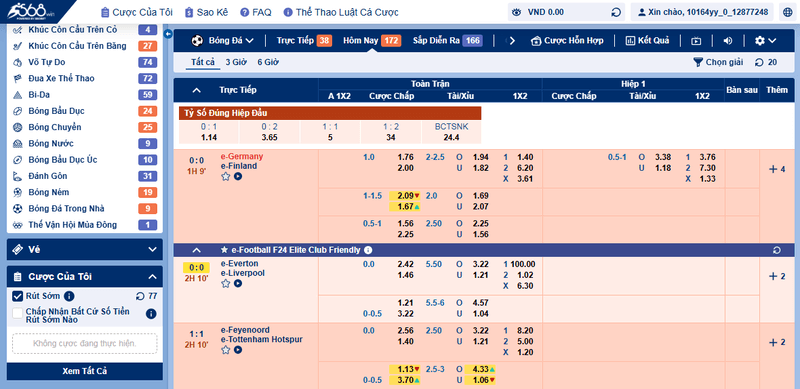Select Bóng Chuyền sport

85,127
